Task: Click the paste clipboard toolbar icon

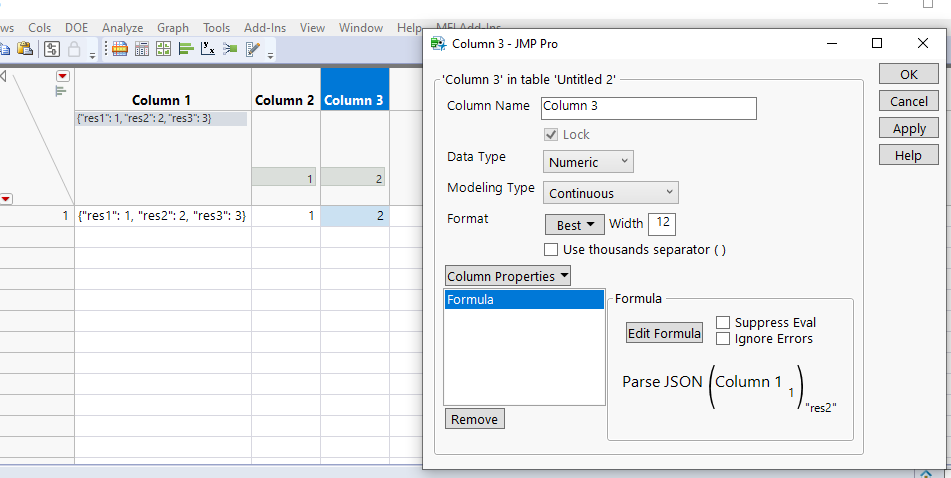Action: point(25,48)
